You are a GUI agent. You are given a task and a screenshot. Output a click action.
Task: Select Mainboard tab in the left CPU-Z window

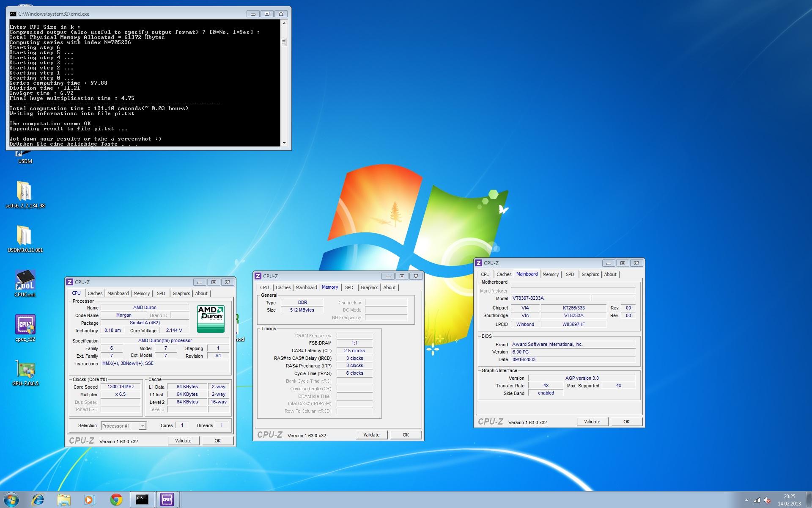118,293
